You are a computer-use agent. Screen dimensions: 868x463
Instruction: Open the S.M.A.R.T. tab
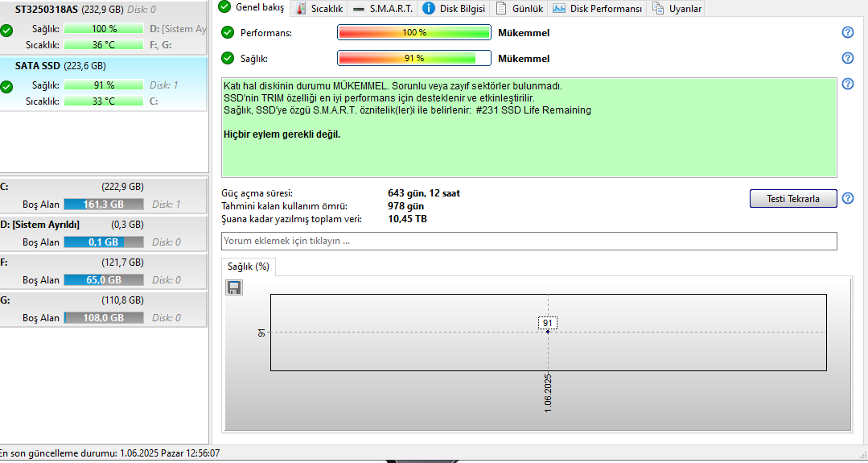point(383,8)
